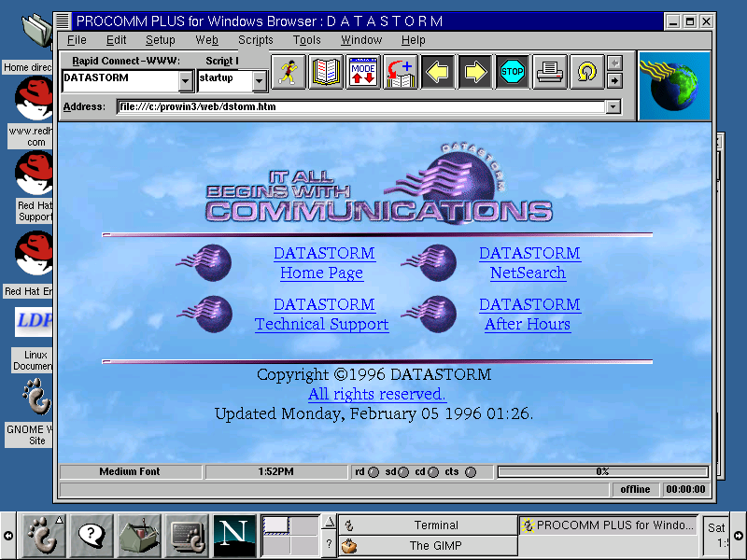Select the first desktop in pager
Screen dimensions: 747x560
[x=276, y=525]
